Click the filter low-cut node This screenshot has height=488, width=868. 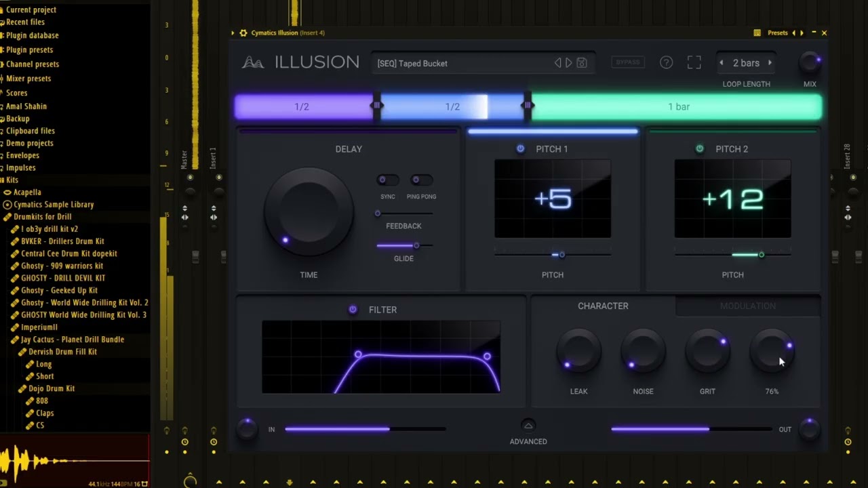(358, 354)
